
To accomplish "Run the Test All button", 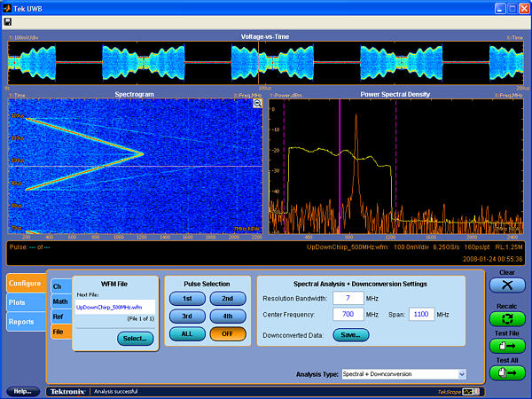I will pyautogui.click(x=506, y=373).
